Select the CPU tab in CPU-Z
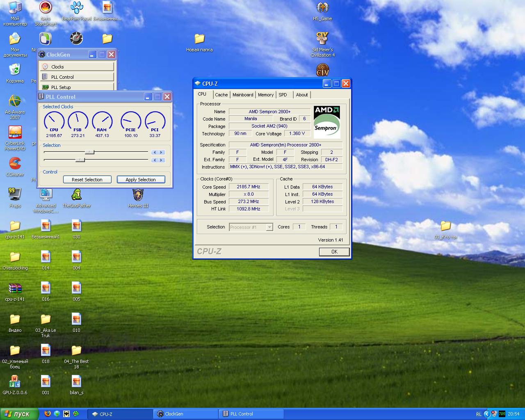525x420 pixels. [202, 94]
